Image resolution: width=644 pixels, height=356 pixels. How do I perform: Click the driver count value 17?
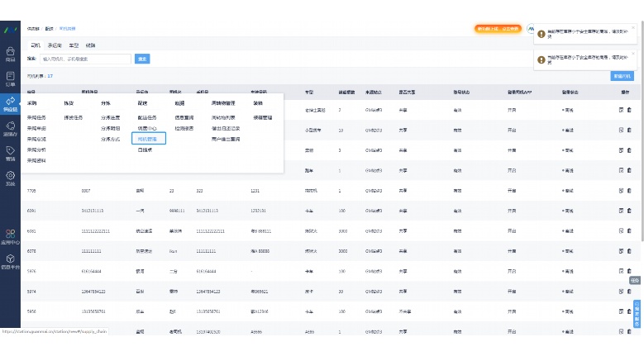click(50, 76)
